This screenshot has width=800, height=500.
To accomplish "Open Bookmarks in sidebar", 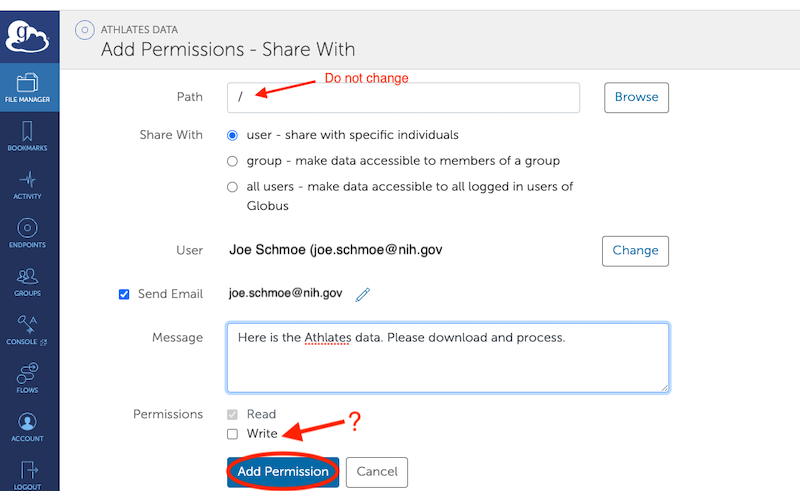I will (x=28, y=136).
